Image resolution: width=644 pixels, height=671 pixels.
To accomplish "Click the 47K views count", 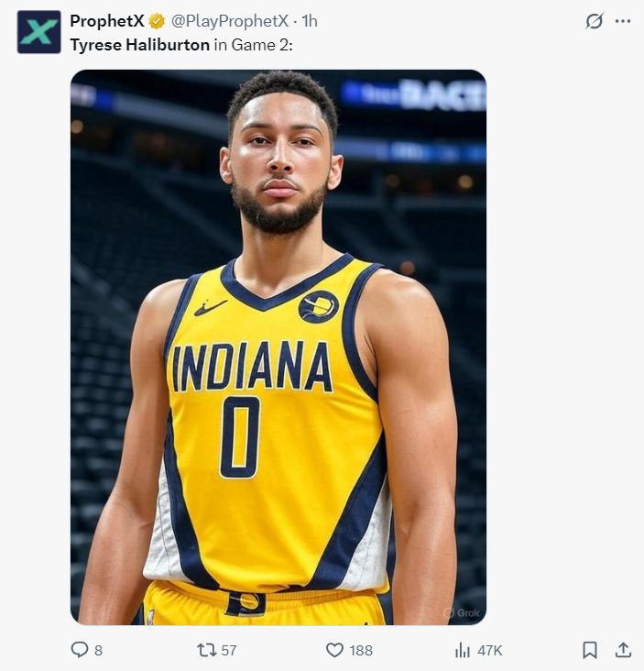I will 490,650.
